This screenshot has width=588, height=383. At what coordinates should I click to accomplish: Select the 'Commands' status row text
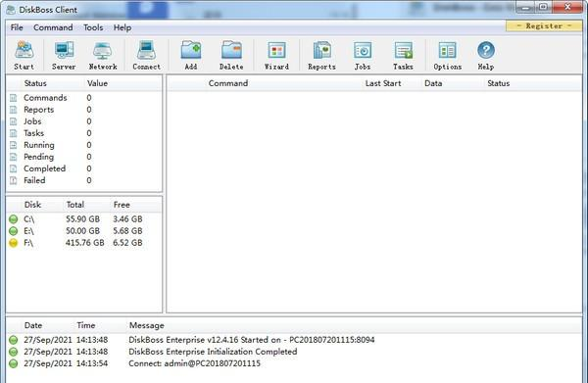[x=45, y=98]
